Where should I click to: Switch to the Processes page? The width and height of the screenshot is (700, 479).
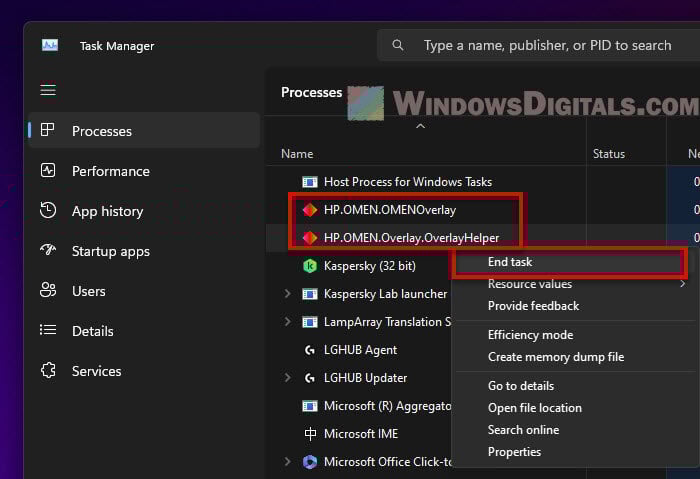144,130
